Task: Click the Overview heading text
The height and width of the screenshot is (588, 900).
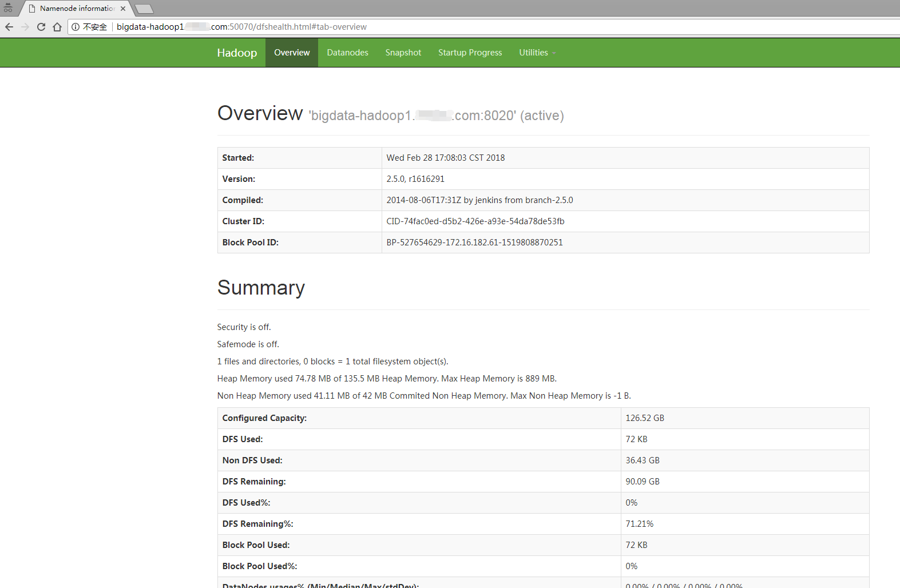Action: click(x=260, y=113)
